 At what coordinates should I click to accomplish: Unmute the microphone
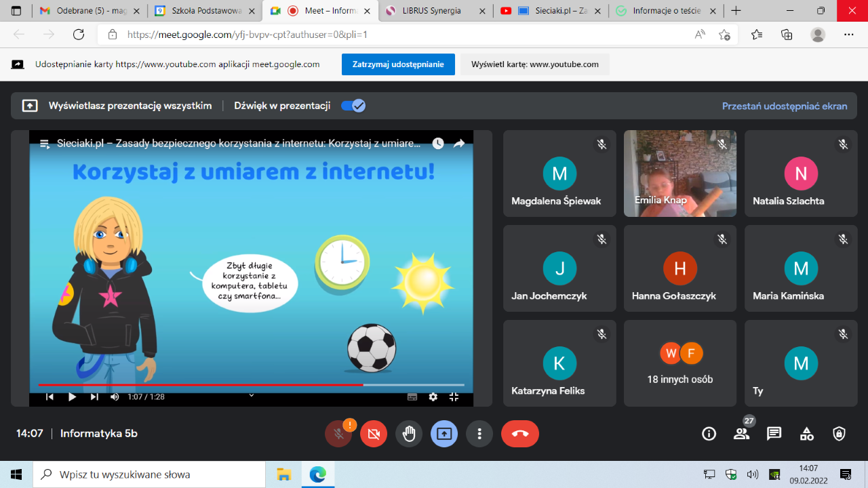338,434
